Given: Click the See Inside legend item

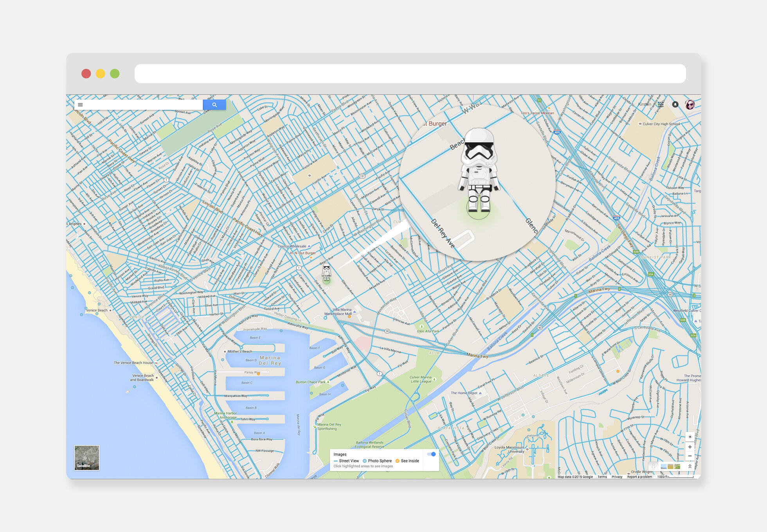Looking at the screenshot, I should tap(407, 461).
